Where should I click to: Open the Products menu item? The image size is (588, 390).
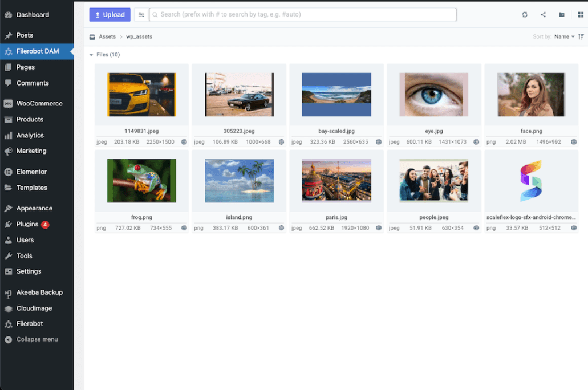tap(37, 119)
